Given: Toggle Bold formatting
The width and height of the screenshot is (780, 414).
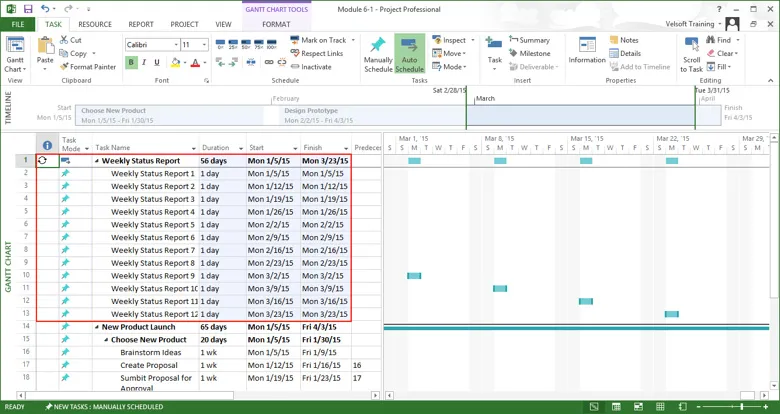Looking at the screenshot, I should pyautogui.click(x=131, y=62).
